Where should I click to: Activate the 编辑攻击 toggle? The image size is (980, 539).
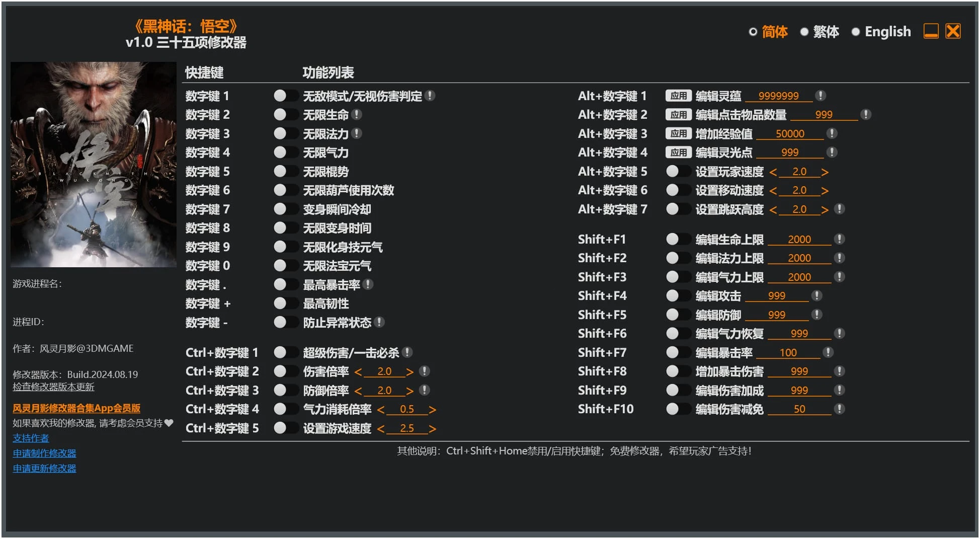[678, 295]
